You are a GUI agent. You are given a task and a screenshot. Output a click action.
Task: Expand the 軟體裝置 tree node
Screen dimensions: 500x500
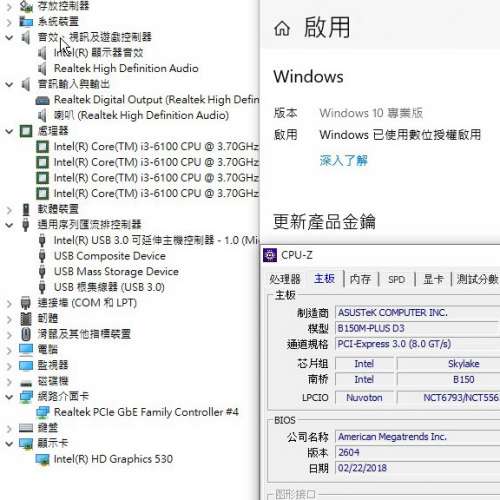click(9, 210)
